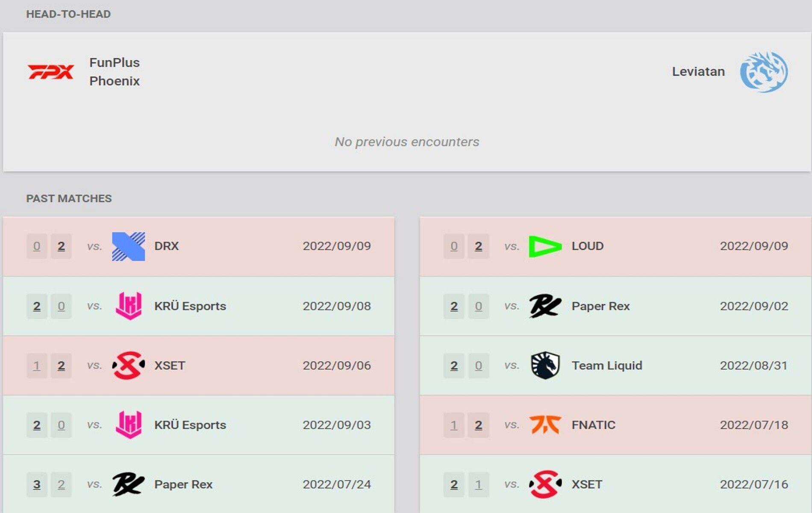This screenshot has width=812, height=513.
Task: Click the LOUD team logo
Action: click(545, 246)
